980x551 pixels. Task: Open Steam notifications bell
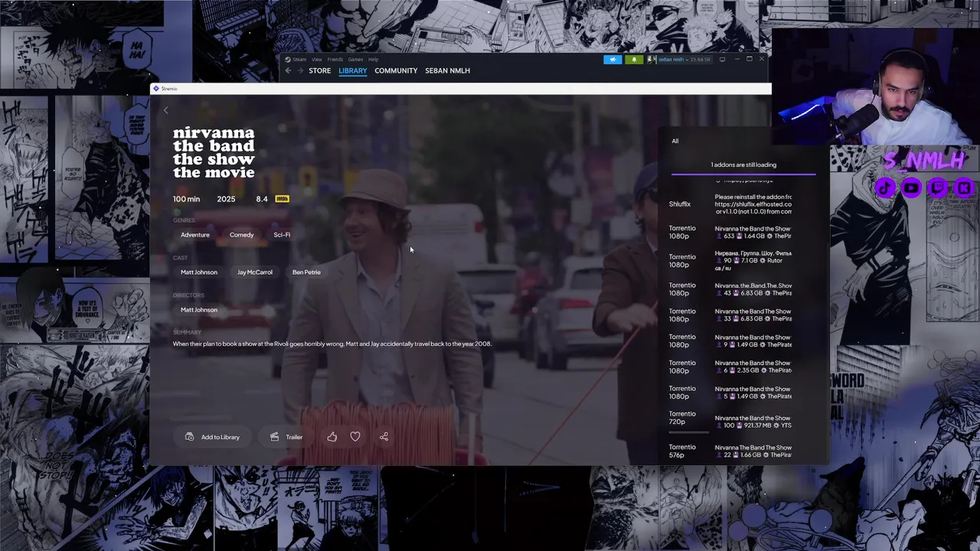tap(634, 60)
